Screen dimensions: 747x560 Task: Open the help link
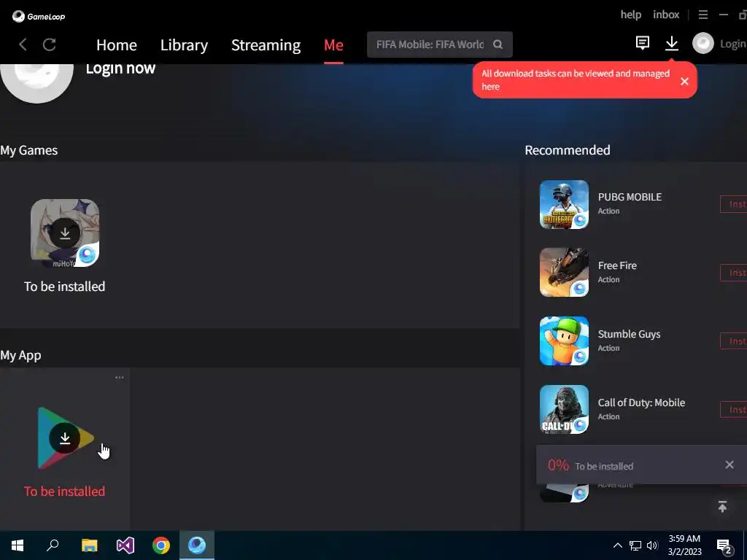(631, 15)
